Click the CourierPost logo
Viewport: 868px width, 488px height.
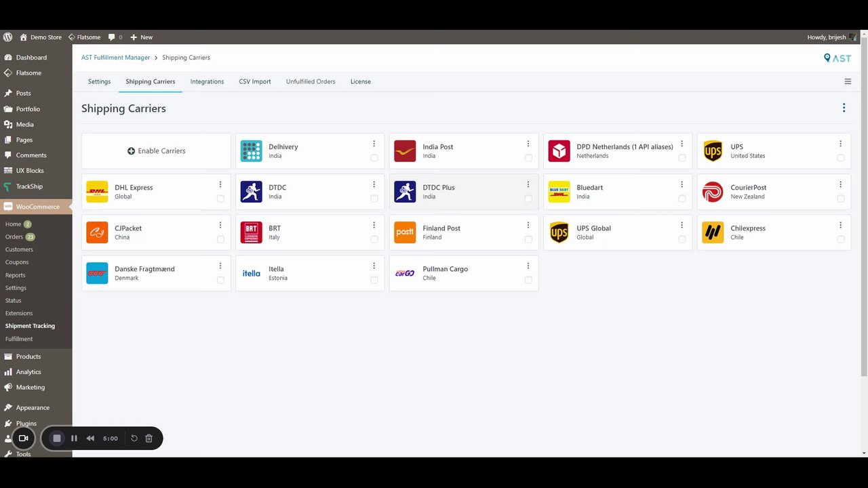pyautogui.click(x=713, y=192)
